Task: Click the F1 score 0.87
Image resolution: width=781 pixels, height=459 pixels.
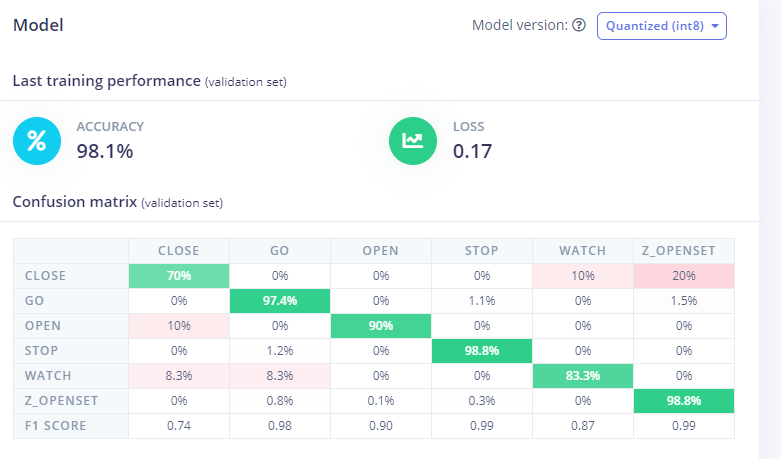Action: pos(583,426)
